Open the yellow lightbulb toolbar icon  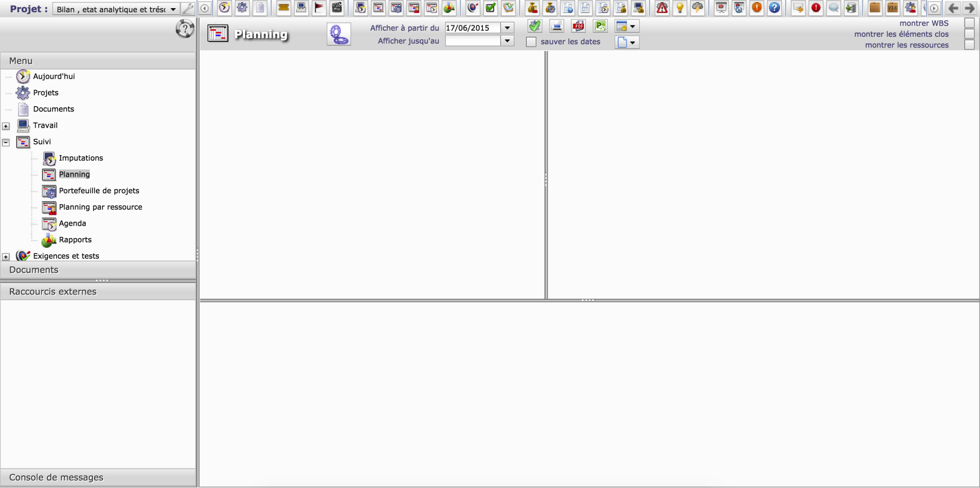[x=679, y=8]
